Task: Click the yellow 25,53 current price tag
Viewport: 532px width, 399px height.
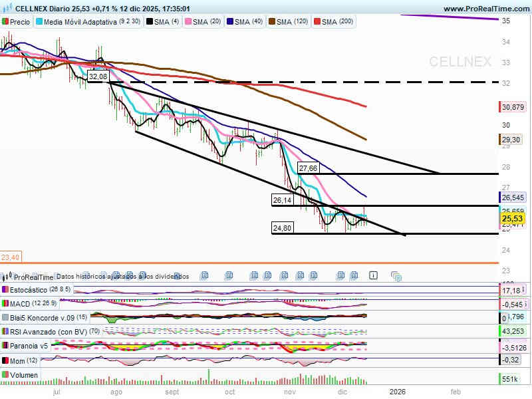Action: pos(513,218)
